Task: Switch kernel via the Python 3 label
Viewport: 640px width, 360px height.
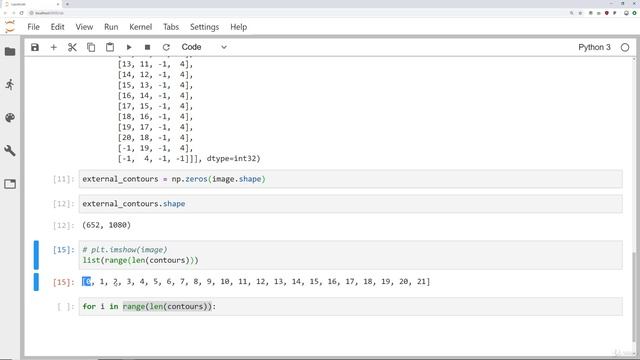Action: pos(594,47)
